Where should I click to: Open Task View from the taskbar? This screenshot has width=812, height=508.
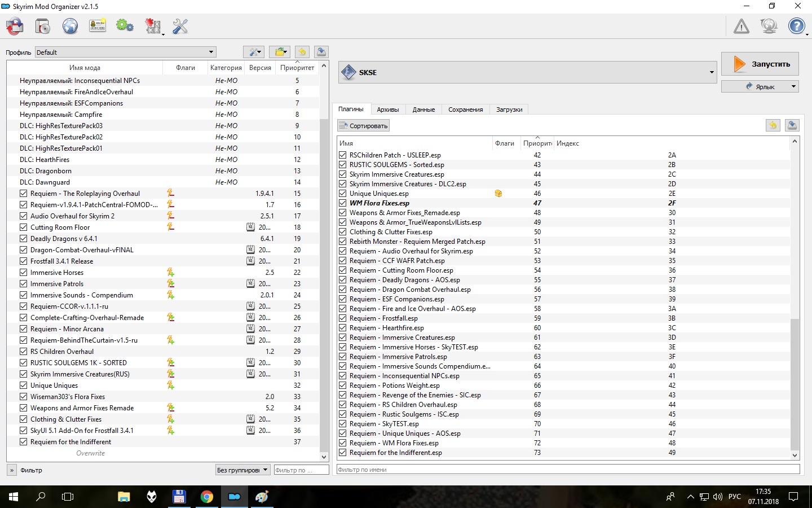pos(68,497)
